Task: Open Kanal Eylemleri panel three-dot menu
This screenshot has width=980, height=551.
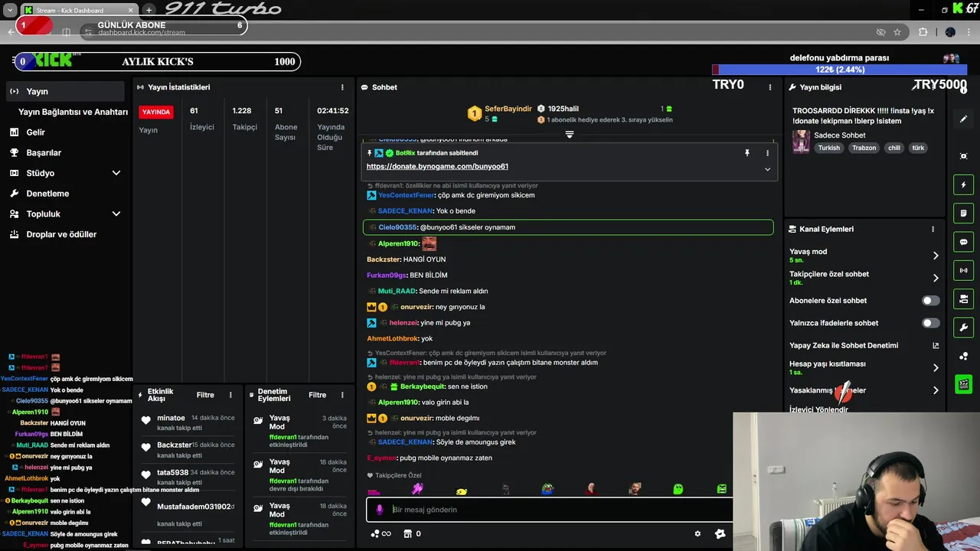Action: coord(933,229)
